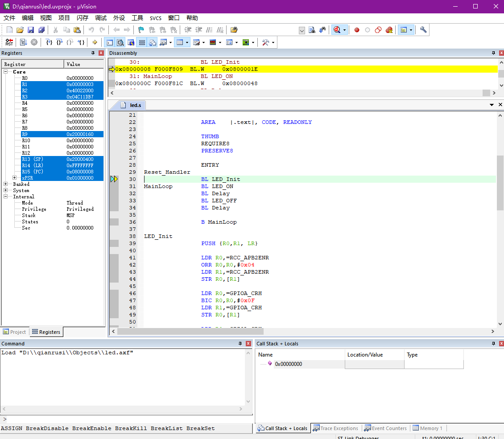504x439 pixels.
Task: Open the find combo box dropdown
Action: (x=302, y=30)
